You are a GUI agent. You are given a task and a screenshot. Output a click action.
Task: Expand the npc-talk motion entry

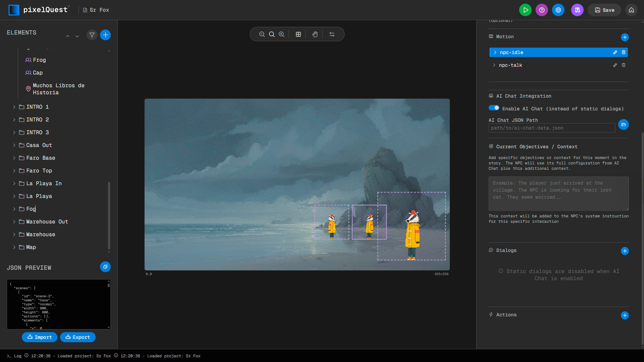(495, 65)
